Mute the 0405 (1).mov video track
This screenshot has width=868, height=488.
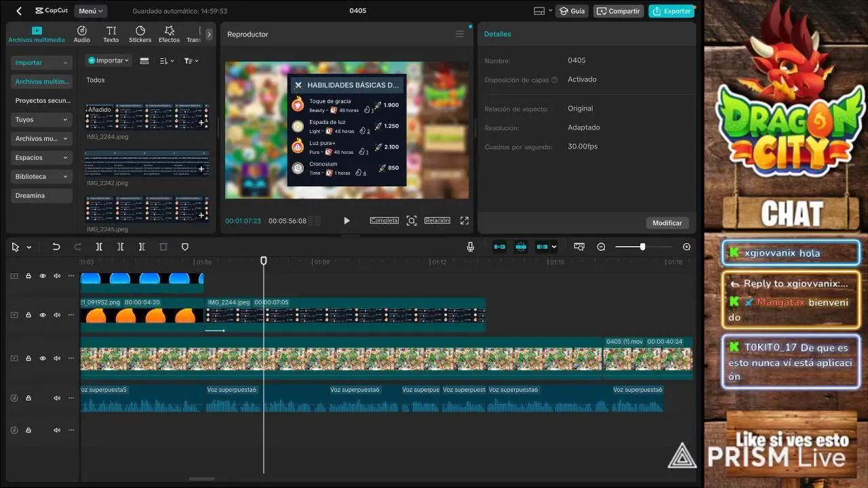coord(57,358)
